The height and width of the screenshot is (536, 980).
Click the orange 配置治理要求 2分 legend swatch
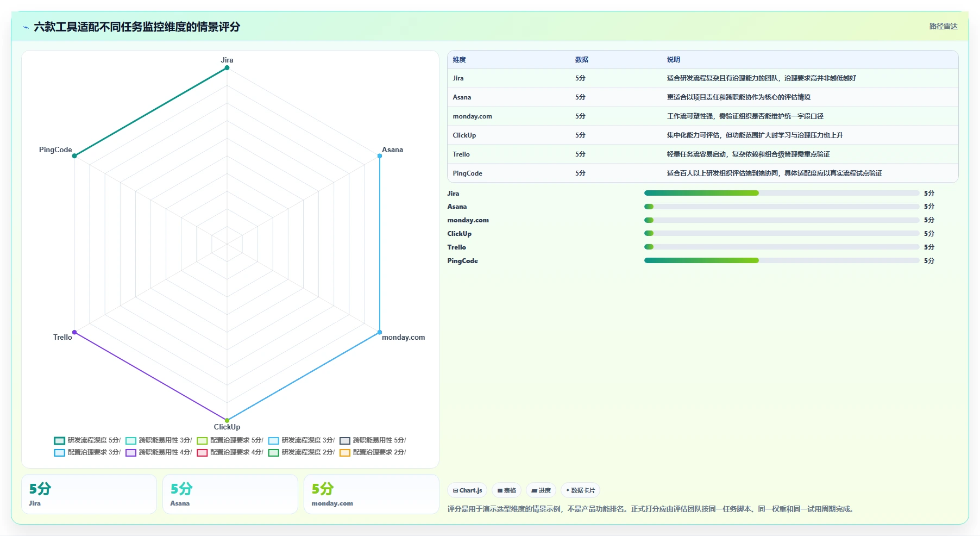coord(345,453)
